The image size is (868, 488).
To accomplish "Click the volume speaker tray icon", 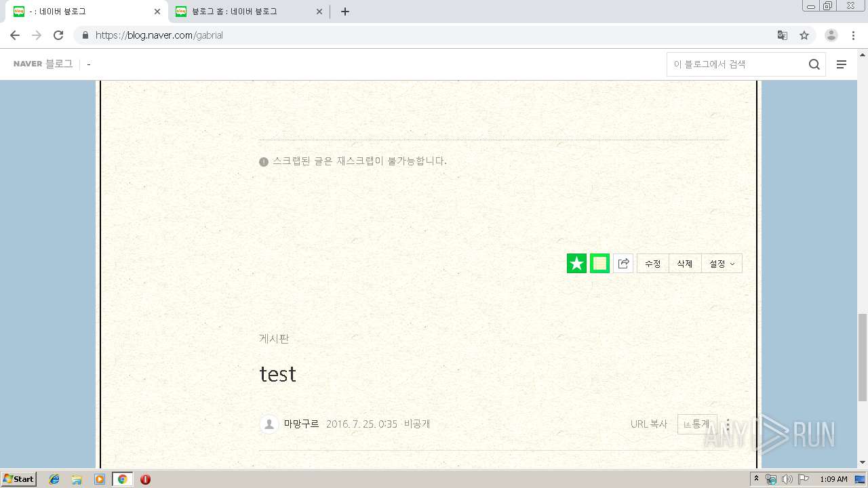I will click(x=787, y=479).
